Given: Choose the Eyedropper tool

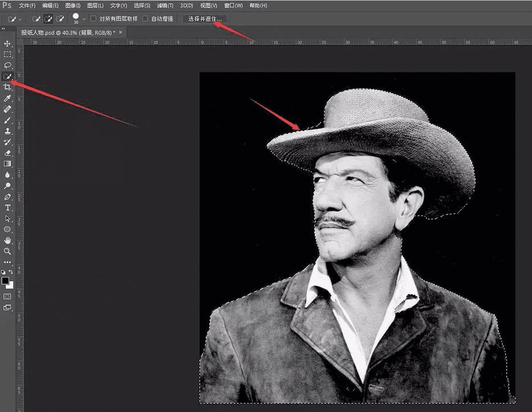Looking at the screenshot, I should [x=7, y=98].
